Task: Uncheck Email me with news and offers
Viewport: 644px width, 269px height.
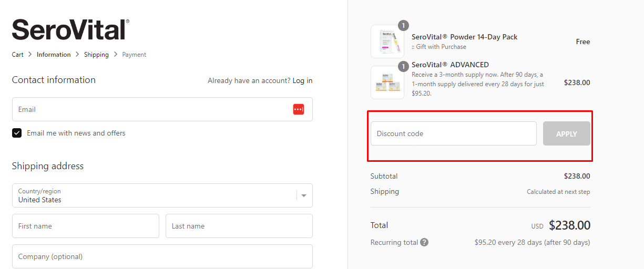Action: pyautogui.click(x=17, y=133)
